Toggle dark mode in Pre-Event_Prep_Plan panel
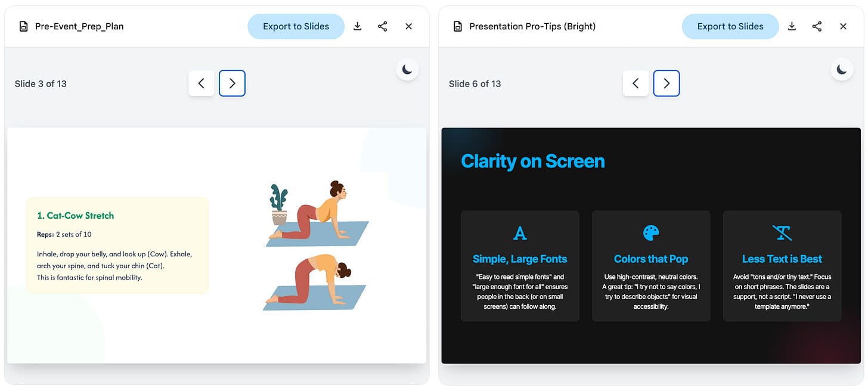This screenshot has height=391, width=868. point(407,70)
